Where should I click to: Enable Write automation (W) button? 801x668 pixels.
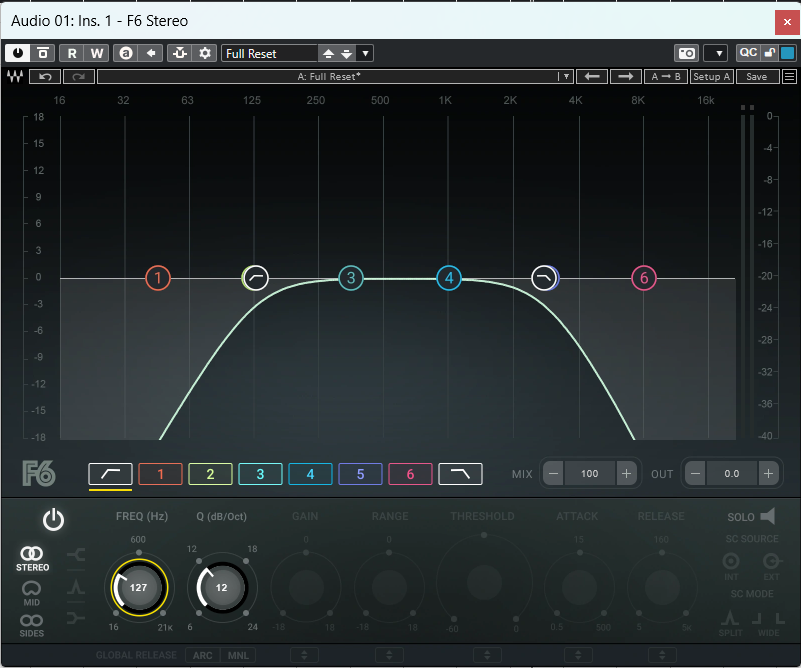coord(96,53)
